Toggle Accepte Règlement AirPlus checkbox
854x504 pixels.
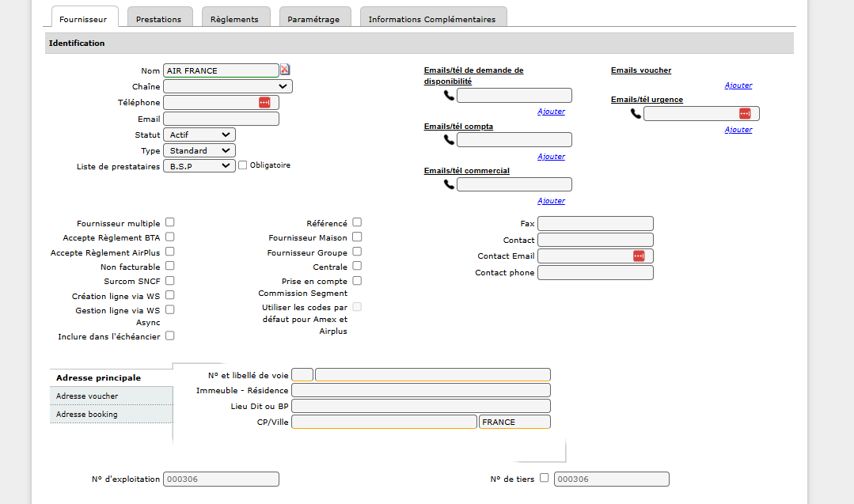point(170,252)
